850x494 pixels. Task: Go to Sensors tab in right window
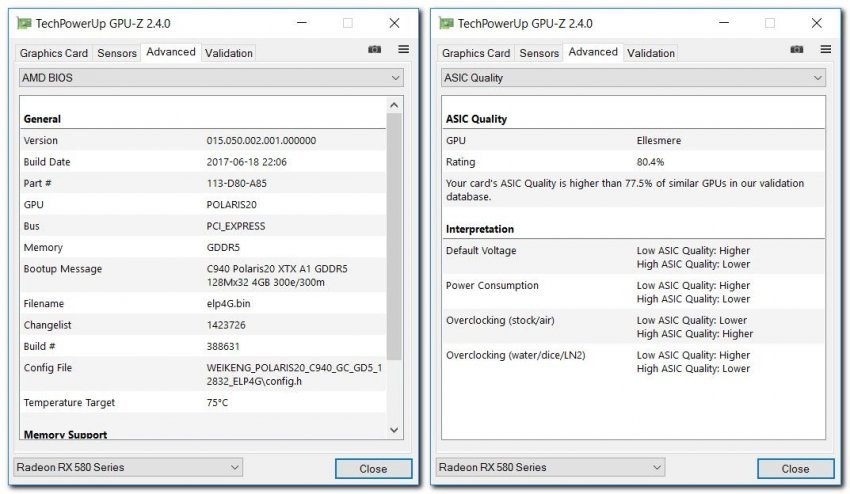tap(539, 53)
